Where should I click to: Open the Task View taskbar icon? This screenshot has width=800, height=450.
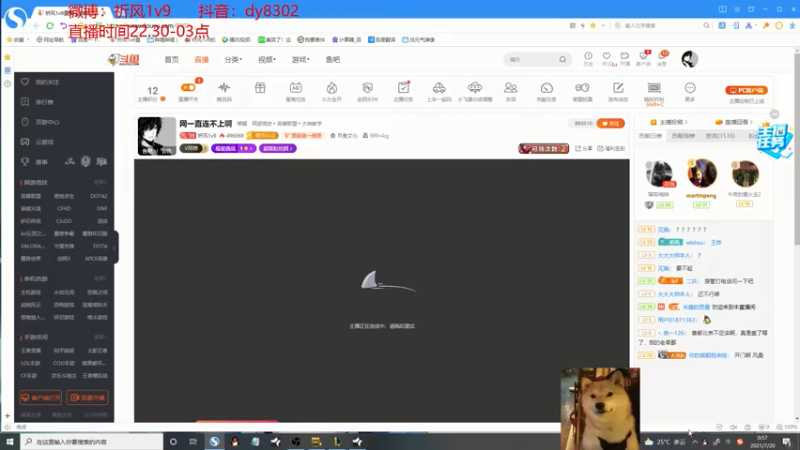(193, 441)
